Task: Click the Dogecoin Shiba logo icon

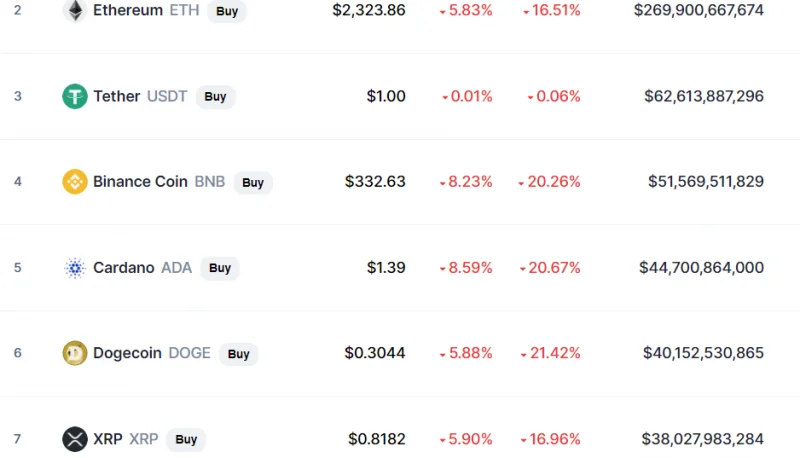Action: [75, 353]
